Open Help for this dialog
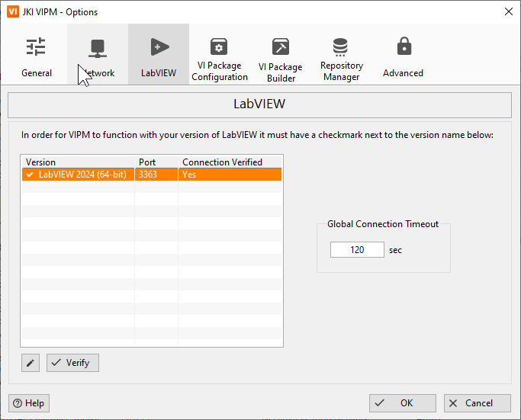Screen dimensions: 521x420 click(x=29, y=403)
